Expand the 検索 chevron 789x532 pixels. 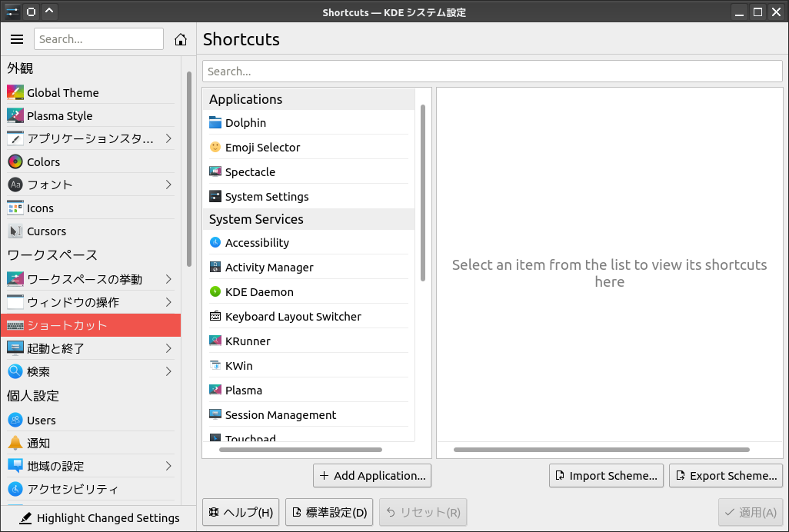point(168,371)
